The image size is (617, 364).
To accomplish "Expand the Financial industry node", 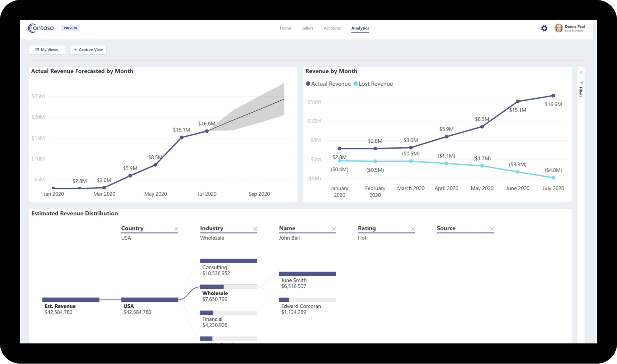I will 228,313.
